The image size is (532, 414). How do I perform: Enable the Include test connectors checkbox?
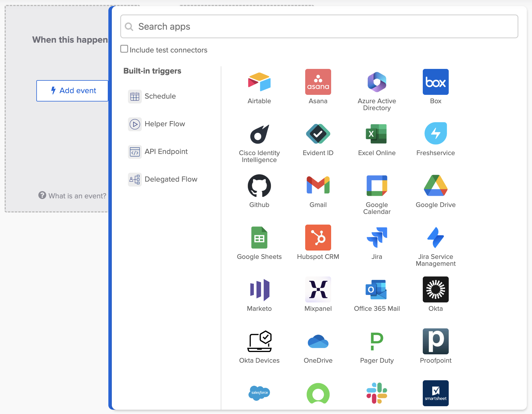[x=124, y=49]
